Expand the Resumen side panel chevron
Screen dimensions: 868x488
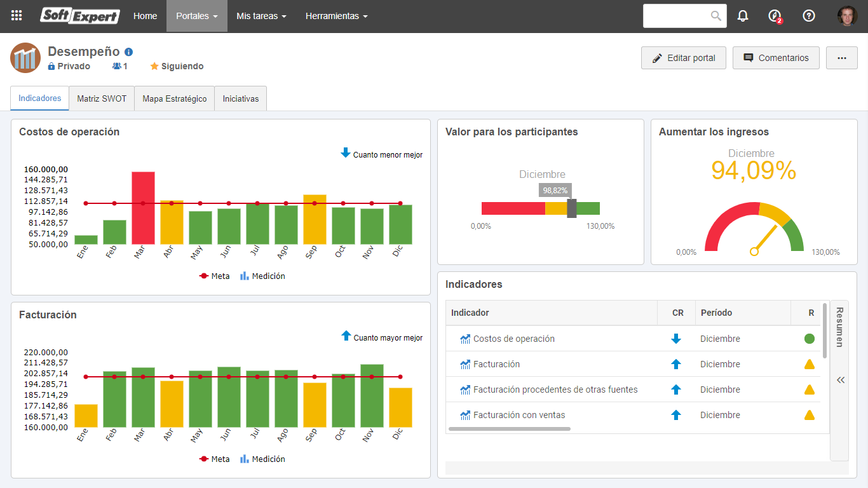click(x=841, y=380)
